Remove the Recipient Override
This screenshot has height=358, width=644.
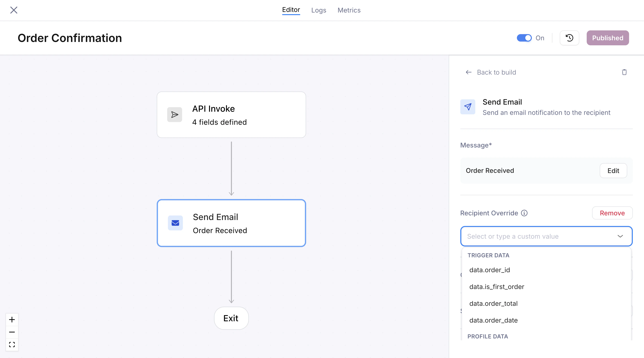(612, 213)
